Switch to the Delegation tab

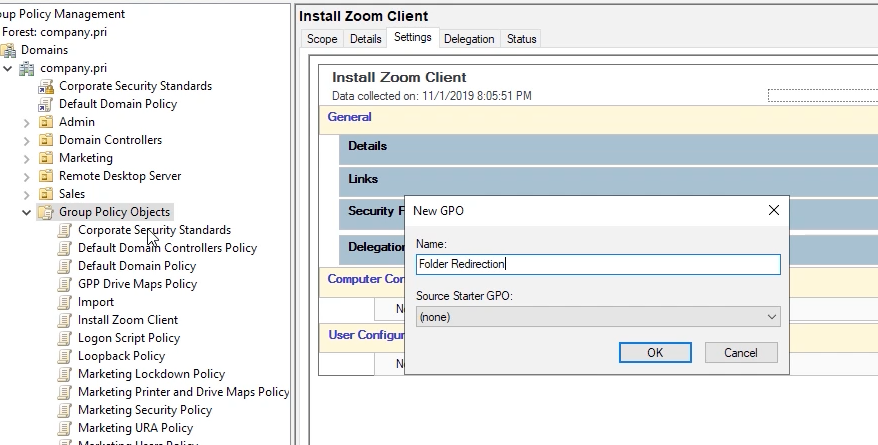(469, 39)
